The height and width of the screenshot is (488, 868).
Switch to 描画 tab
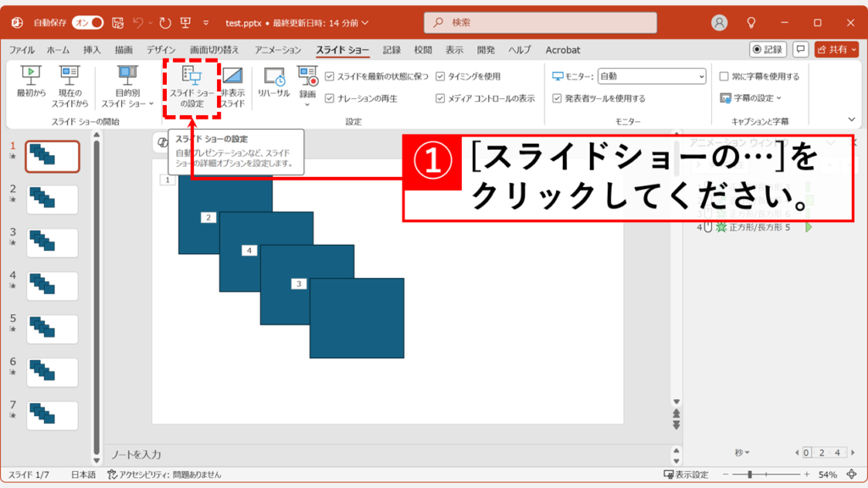(124, 50)
